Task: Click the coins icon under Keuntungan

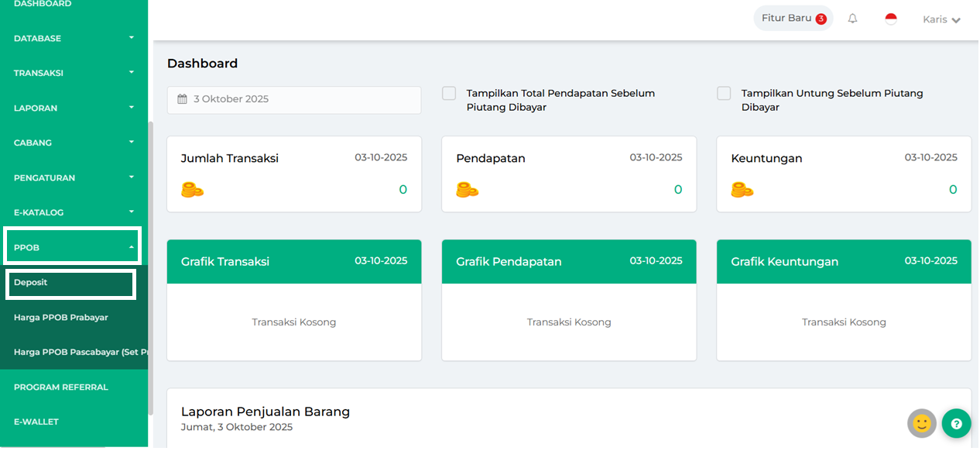Action: coord(742,190)
